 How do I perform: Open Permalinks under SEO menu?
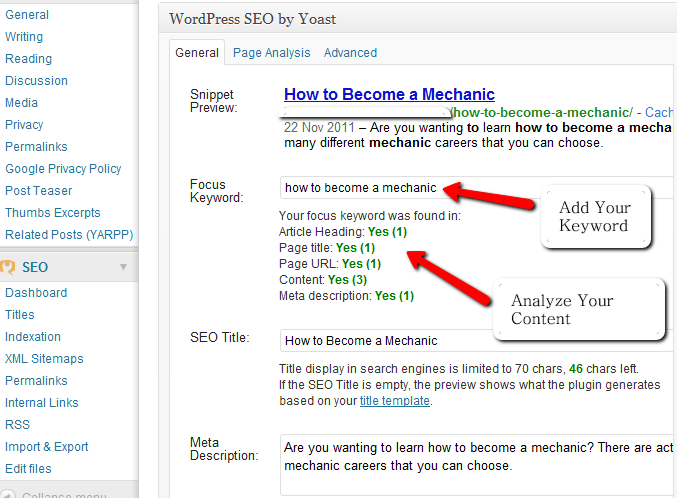click(x=36, y=381)
